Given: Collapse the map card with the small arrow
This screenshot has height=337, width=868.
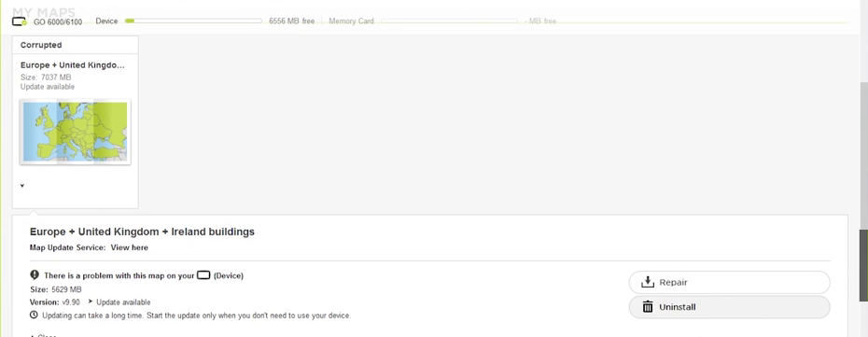Looking at the screenshot, I should [22, 186].
